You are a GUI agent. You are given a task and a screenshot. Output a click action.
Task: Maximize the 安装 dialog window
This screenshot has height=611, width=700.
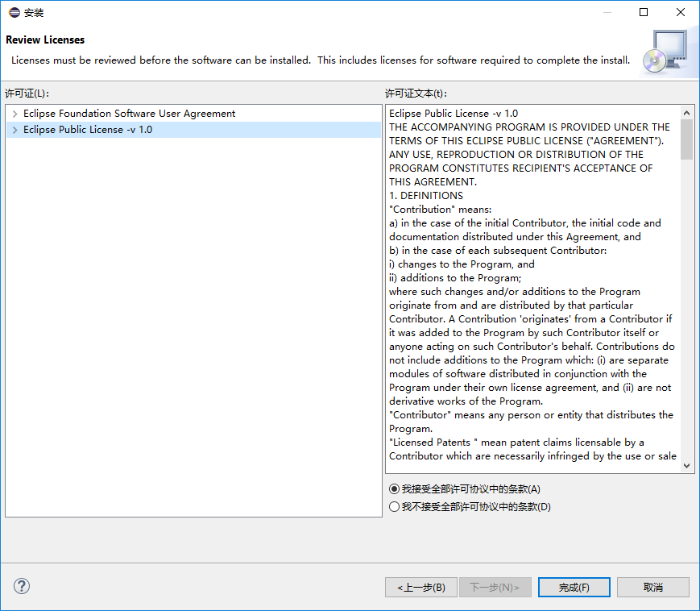point(644,12)
